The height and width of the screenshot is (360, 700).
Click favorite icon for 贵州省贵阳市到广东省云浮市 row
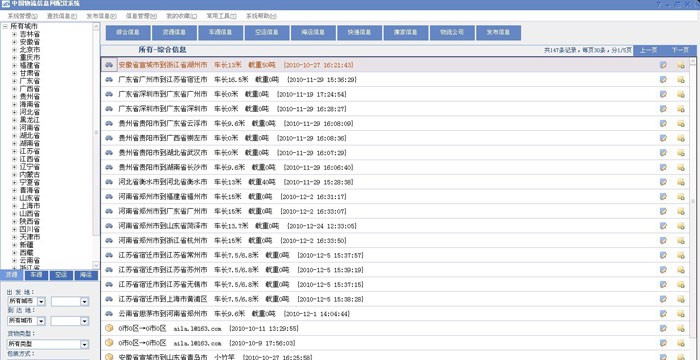681,124
